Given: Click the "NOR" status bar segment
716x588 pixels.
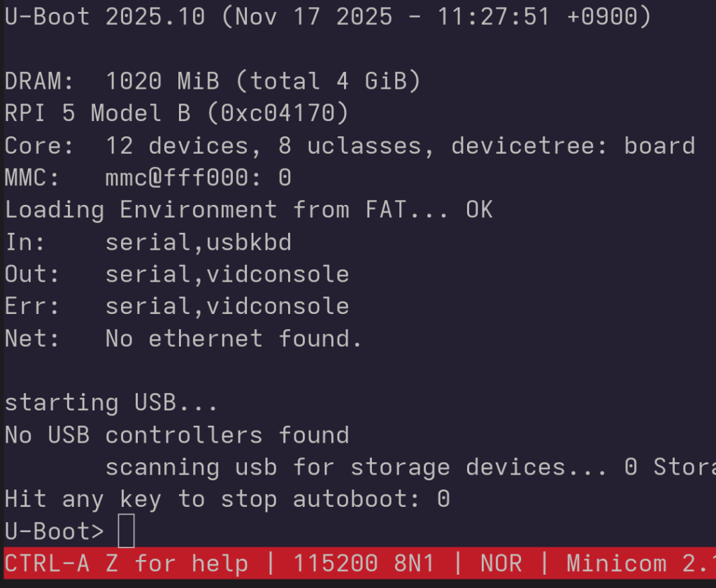Looking at the screenshot, I should [501, 564].
